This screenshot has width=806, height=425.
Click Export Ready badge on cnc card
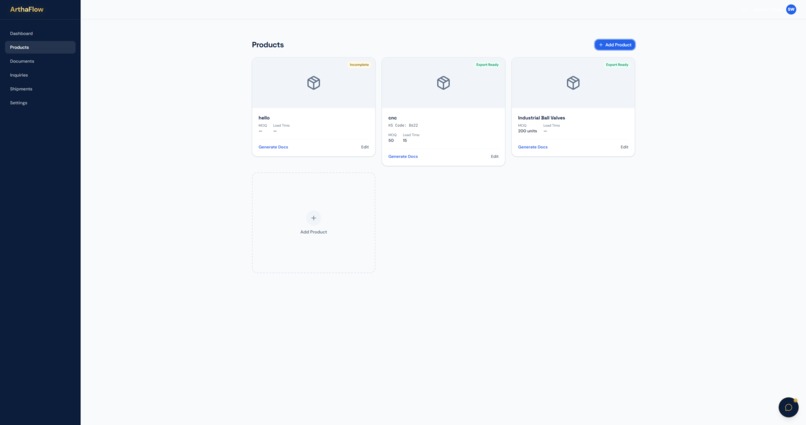[x=487, y=65]
